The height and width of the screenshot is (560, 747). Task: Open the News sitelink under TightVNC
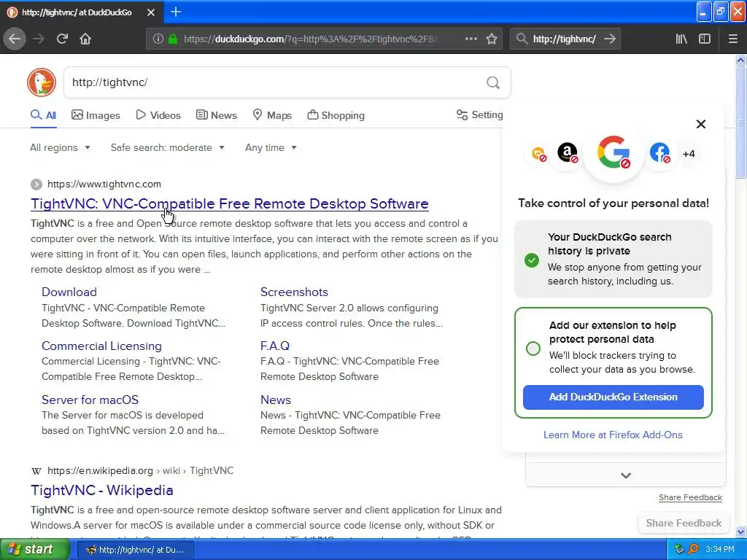tap(275, 400)
